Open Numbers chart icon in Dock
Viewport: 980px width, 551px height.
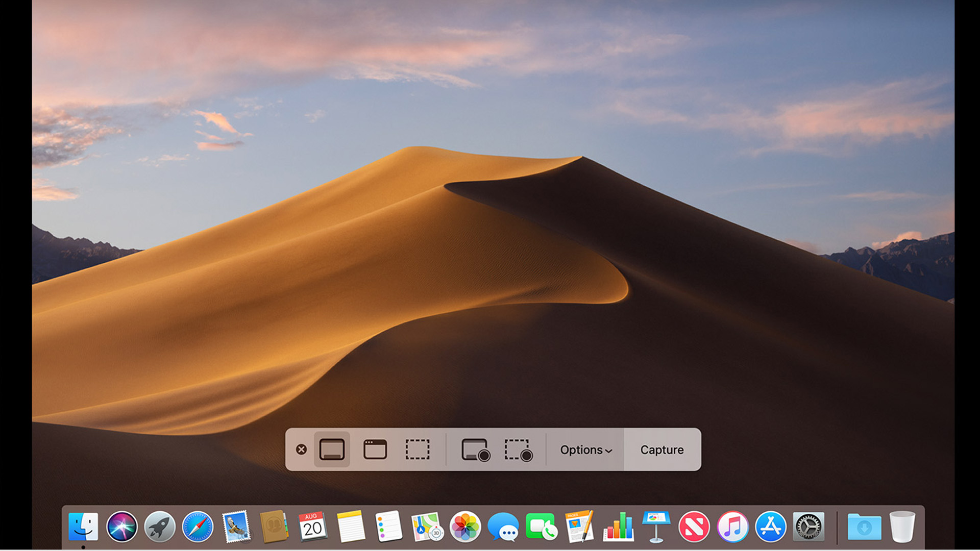[618, 527]
